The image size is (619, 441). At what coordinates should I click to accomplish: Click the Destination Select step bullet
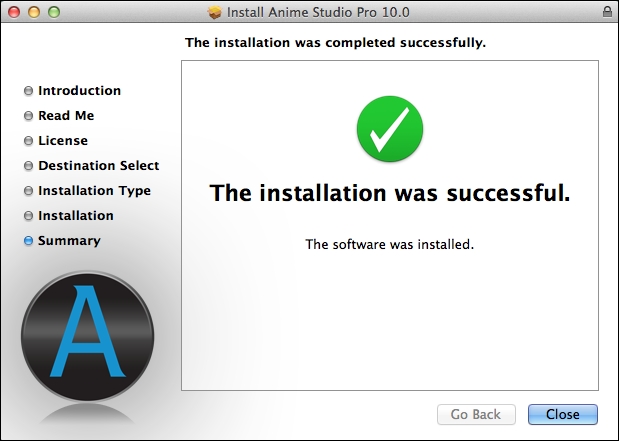[x=28, y=165]
